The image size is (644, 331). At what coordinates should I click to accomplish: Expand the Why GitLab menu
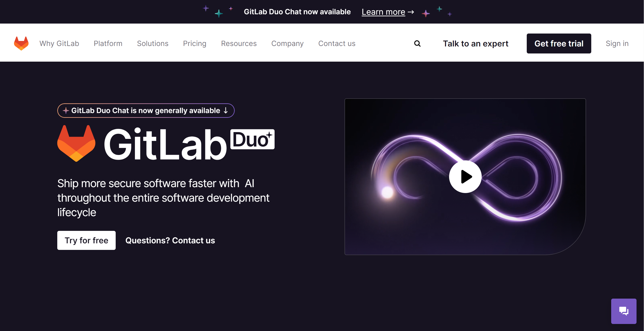59,43
